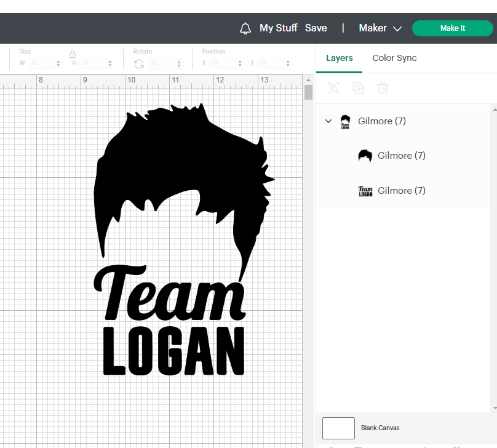The width and height of the screenshot is (497, 448).
Task: Switch to the Layers tab
Action: (339, 58)
